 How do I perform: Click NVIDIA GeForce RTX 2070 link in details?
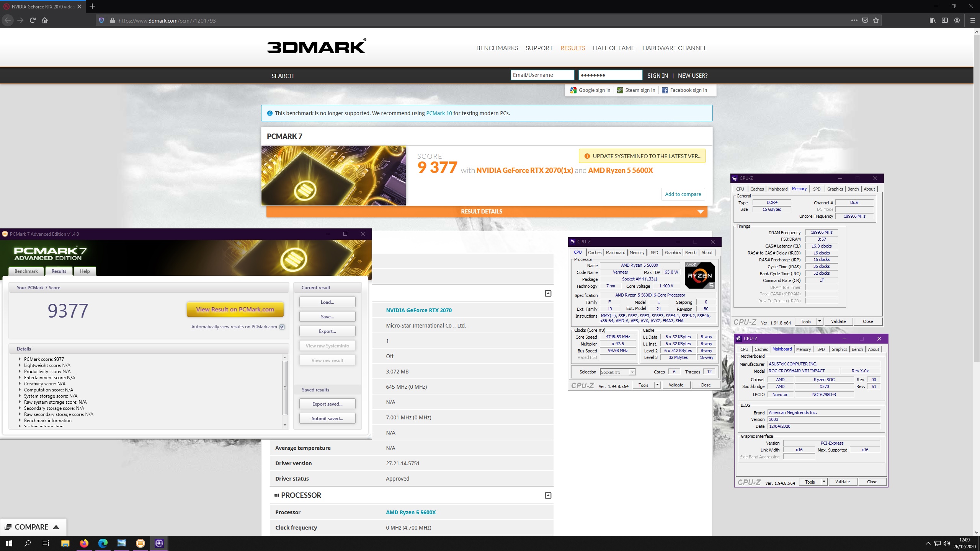419,310
